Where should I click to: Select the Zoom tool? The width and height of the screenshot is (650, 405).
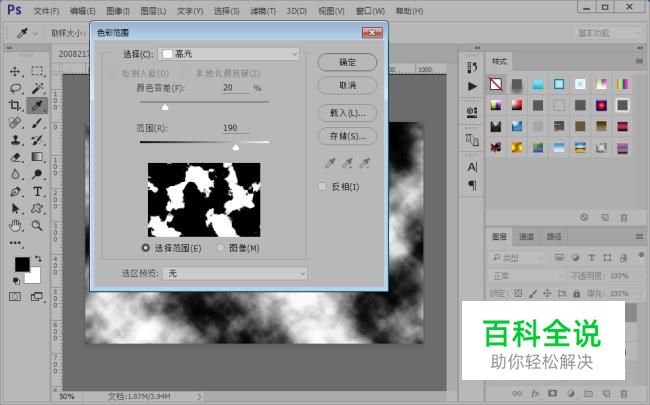(37, 226)
